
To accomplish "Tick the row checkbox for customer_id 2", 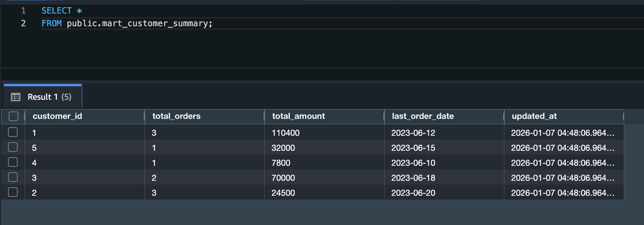I will 13,192.
